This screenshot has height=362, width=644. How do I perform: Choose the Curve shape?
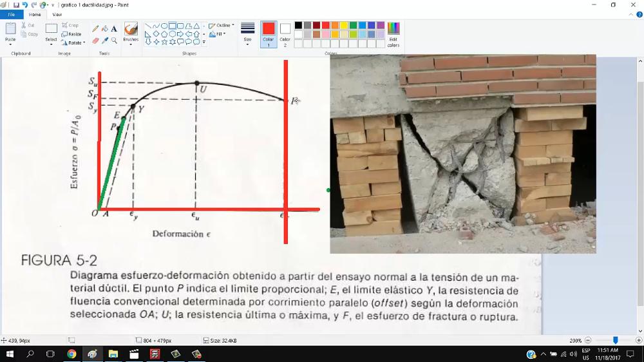click(x=156, y=26)
